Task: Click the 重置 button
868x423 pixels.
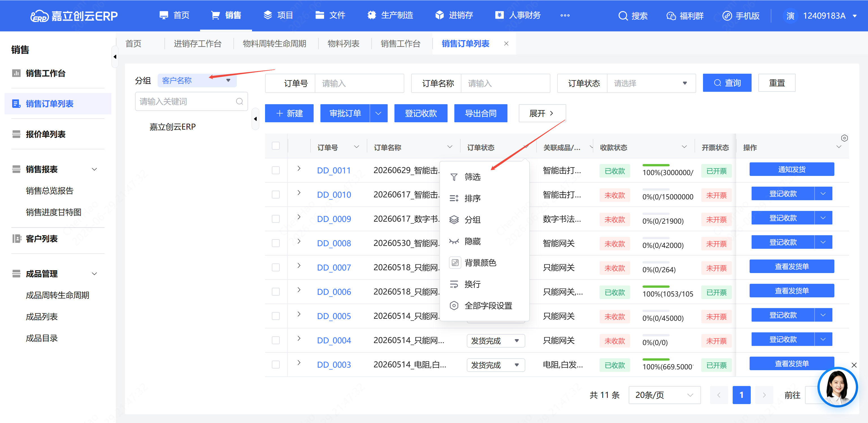Action: click(776, 82)
